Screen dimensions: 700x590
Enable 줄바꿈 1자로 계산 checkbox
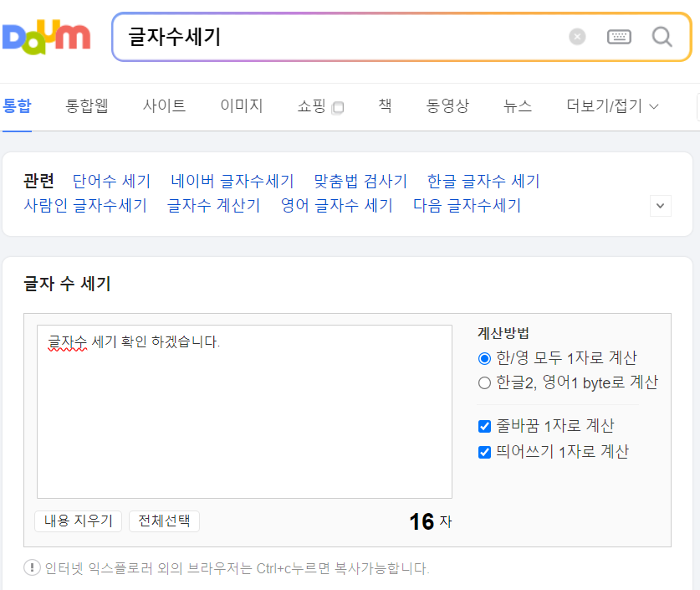(483, 426)
